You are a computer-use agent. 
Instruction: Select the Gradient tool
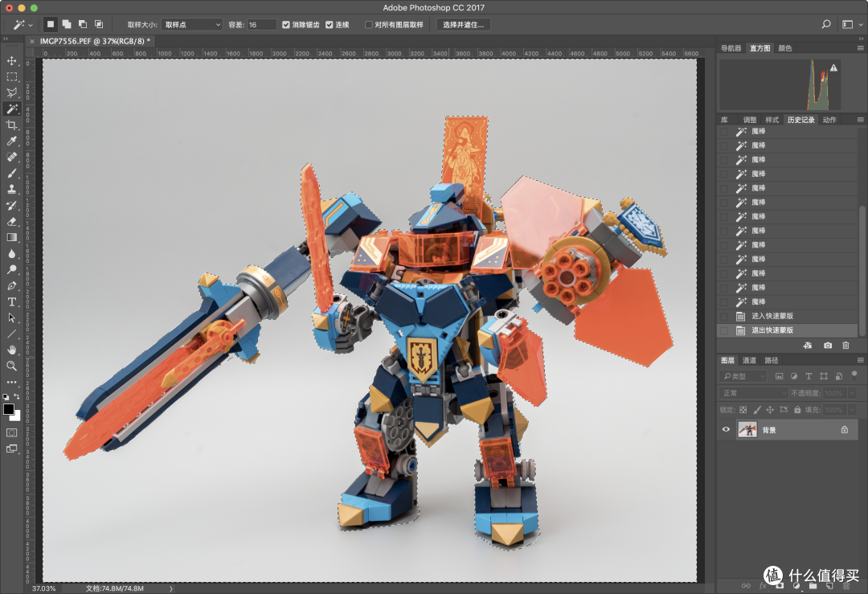coord(11,237)
